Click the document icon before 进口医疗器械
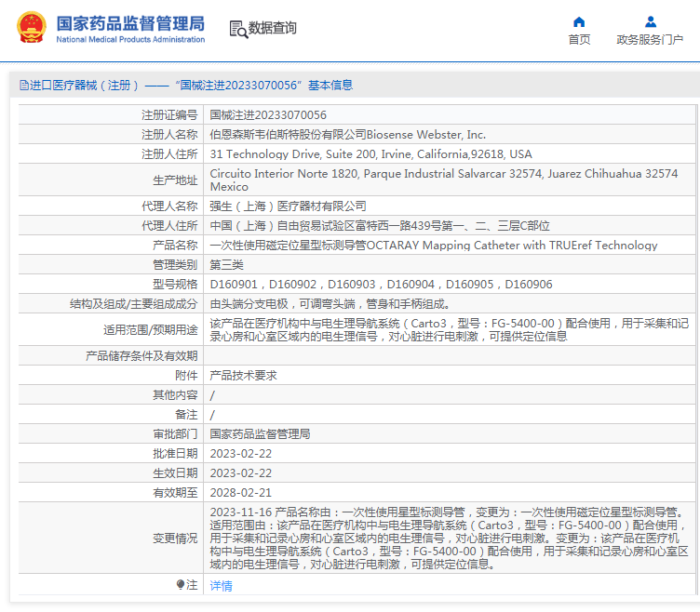The height and width of the screenshot is (612, 700). [x=24, y=86]
